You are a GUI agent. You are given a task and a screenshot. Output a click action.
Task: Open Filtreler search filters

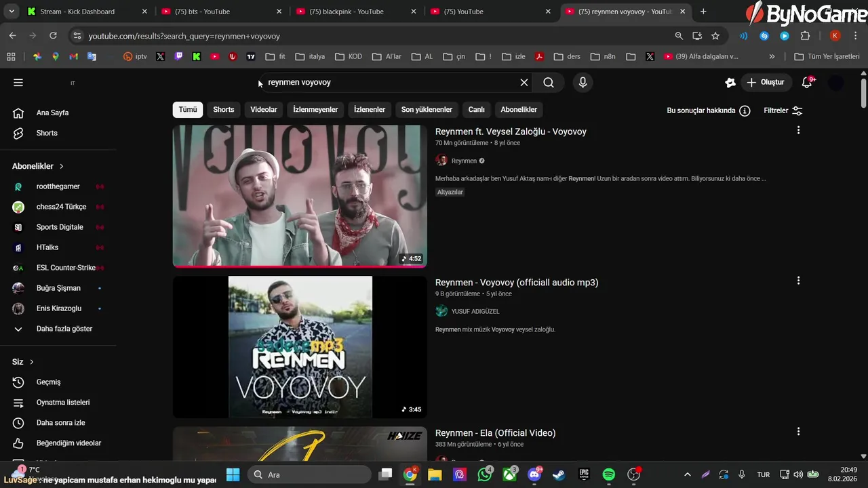[x=783, y=110]
